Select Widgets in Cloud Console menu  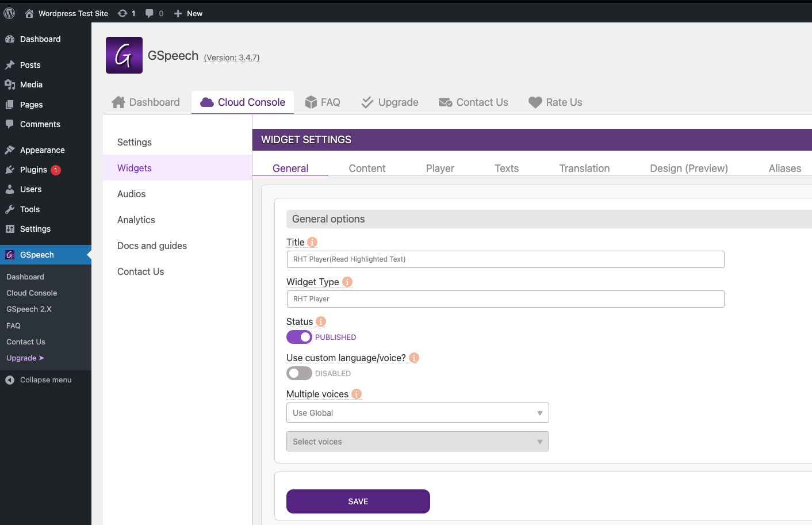(178, 168)
